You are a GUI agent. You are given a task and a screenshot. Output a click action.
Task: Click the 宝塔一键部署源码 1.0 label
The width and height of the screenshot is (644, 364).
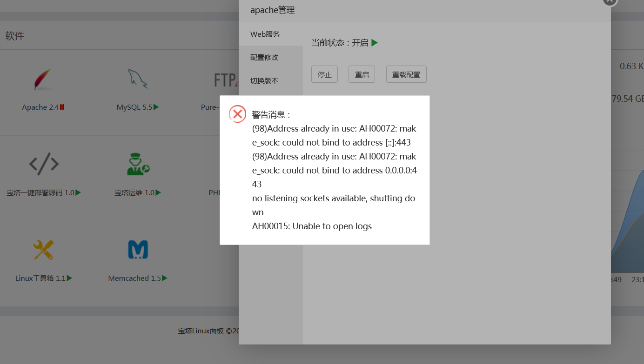coord(40,192)
